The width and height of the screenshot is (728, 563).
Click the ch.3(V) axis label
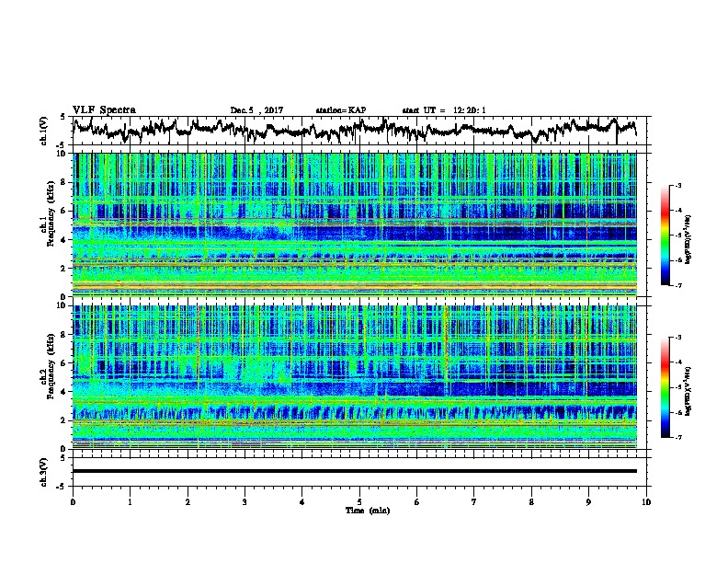click(44, 472)
